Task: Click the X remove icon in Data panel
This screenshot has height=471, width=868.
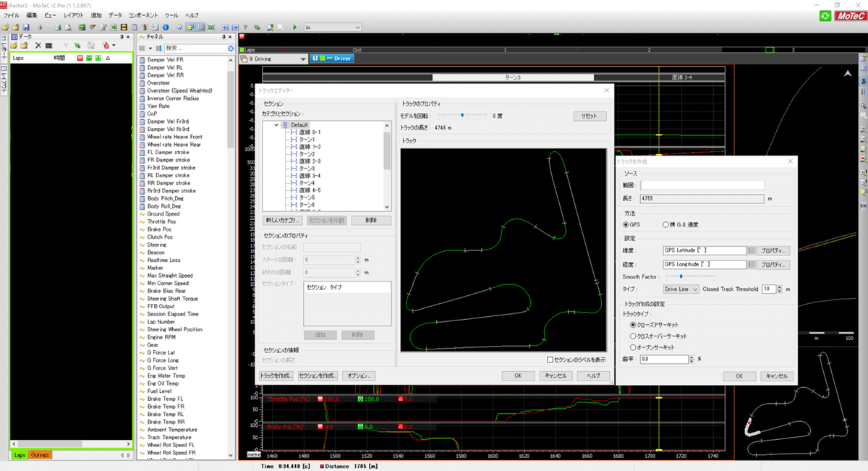Action: coord(37,46)
